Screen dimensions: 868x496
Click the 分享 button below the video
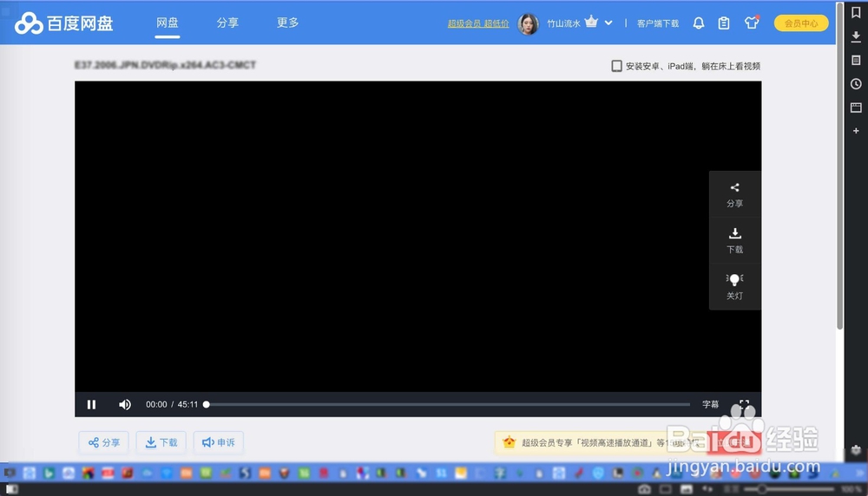[x=103, y=442]
